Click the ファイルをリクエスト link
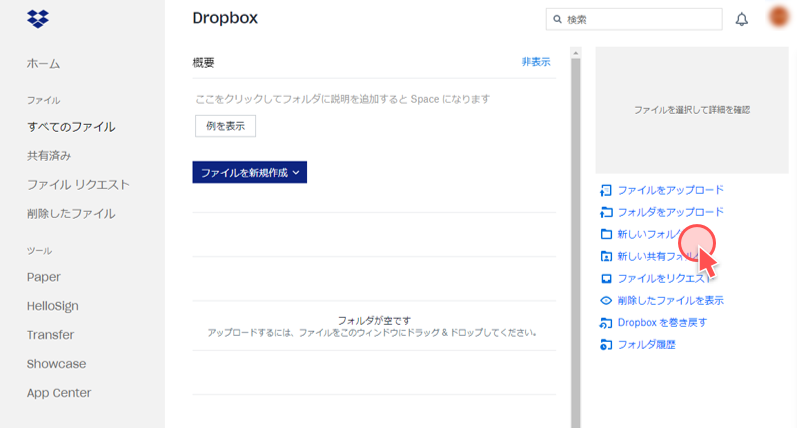The height and width of the screenshot is (428, 797). (x=663, y=279)
